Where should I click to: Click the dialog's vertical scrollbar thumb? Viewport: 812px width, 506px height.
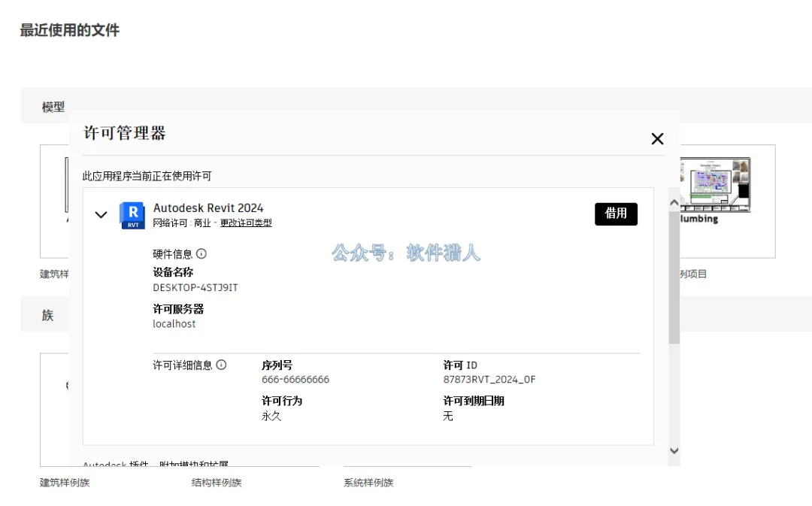tap(674, 277)
